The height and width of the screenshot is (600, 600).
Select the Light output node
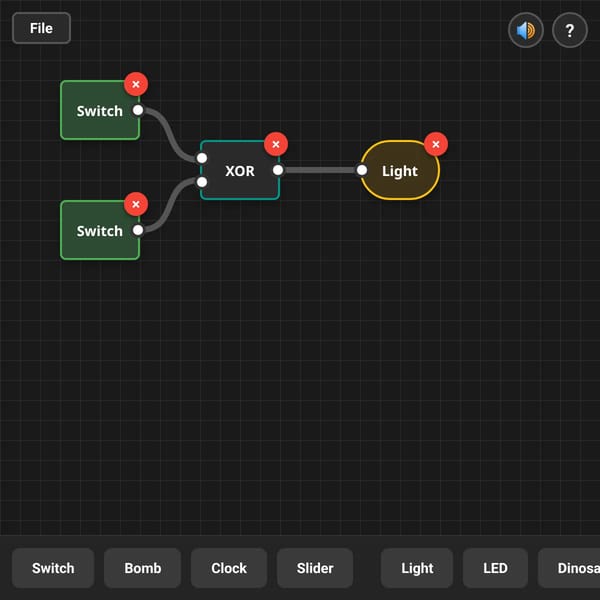(x=400, y=170)
